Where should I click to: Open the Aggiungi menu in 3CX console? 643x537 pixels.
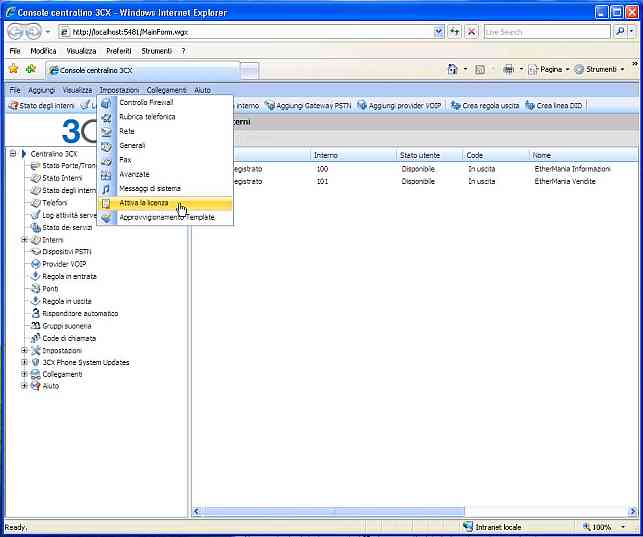tap(41, 90)
